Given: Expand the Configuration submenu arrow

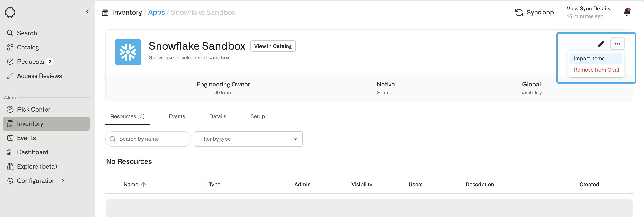Looking at the screenshot, I should point(63,181).
